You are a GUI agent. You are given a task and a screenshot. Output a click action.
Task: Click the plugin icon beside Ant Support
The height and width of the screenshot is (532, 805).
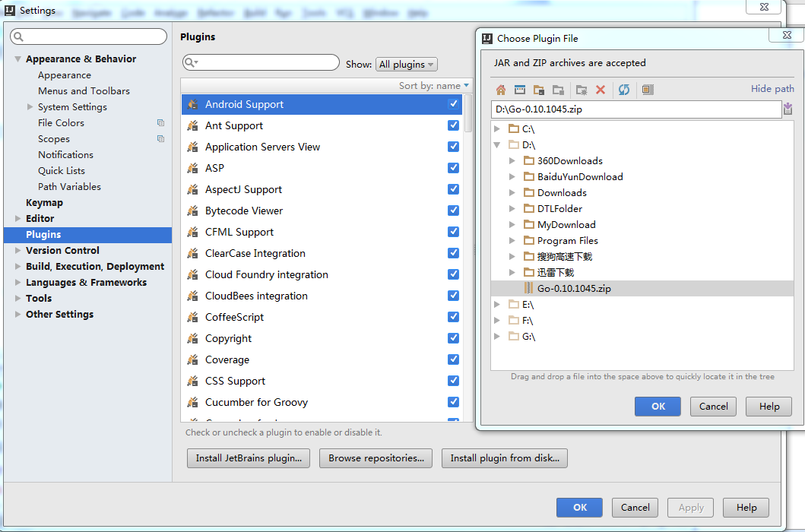point(192,125)
